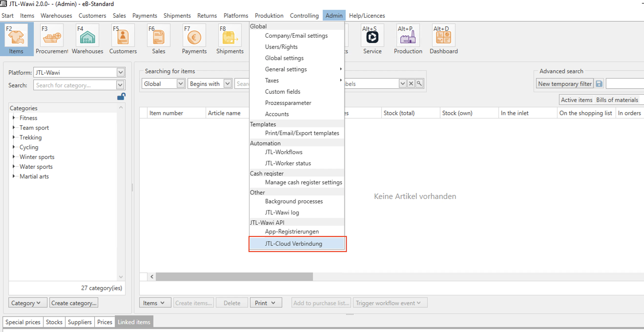Image resolution: width=644 pixels, height=332 pixels.
Task: Click the 'New temporary filter' button
Action: pos(564,83)
